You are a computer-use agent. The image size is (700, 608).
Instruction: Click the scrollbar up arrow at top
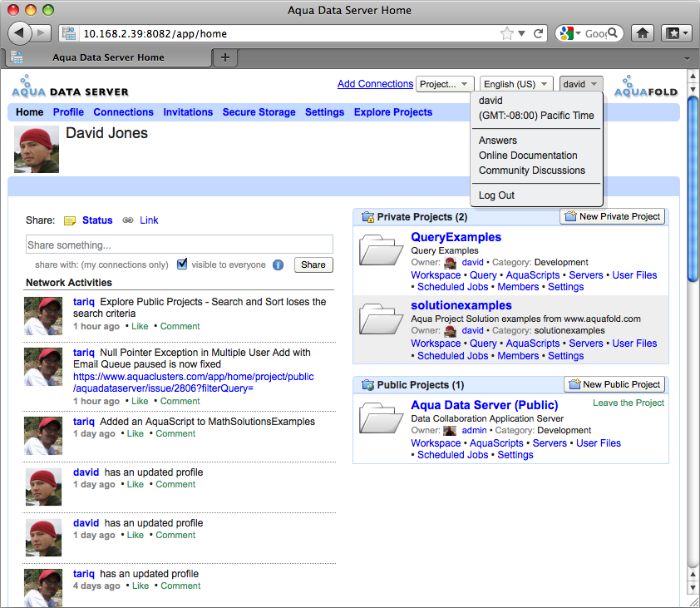click(x=693, y=76)
